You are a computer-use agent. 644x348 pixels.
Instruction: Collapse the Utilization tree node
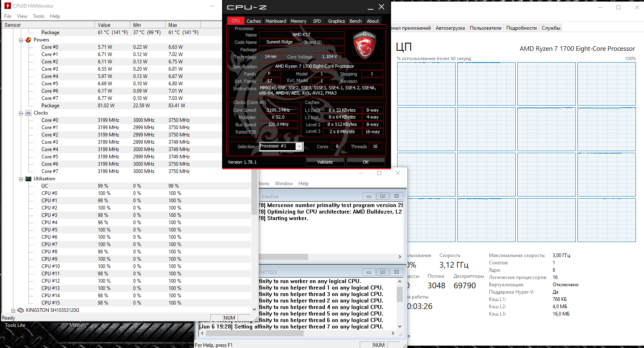21,179
